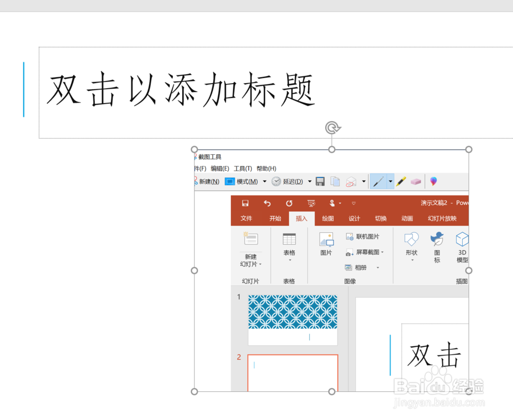
Task: Click the 形状 shapes icon
Action: (x=411, y=239)
